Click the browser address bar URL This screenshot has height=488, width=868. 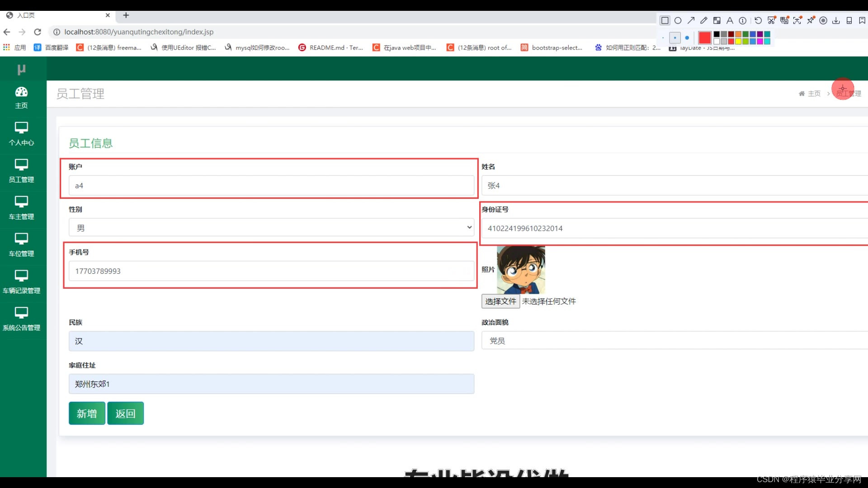click(139, 32)
